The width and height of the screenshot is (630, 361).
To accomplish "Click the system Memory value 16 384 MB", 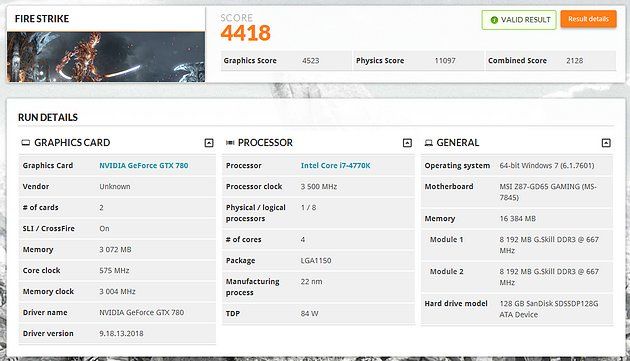I will coord(518,219).
